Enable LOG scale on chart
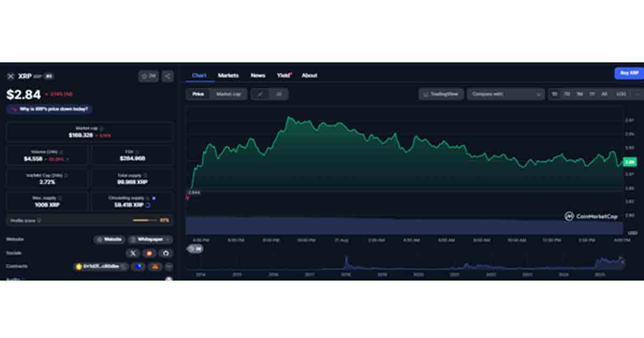This screenshot has width=644, height=338. click(621, 94)
